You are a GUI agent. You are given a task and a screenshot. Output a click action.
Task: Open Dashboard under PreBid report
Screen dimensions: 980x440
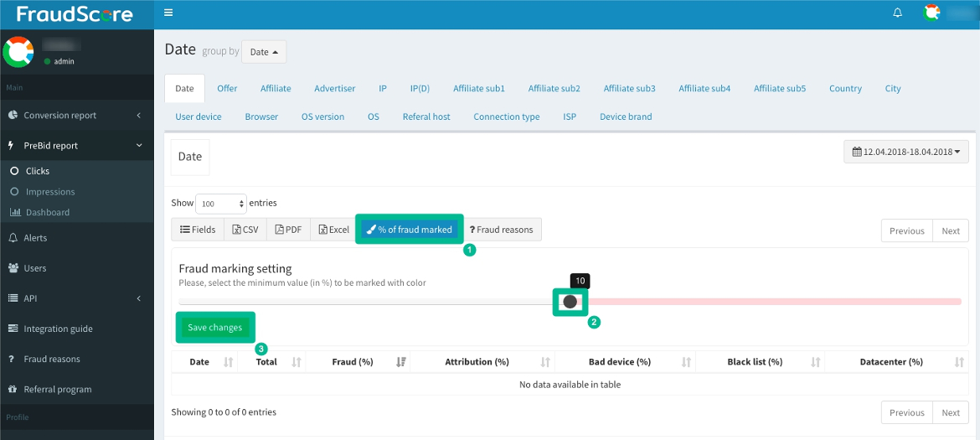pyautogui.click(x=48, y=213)
